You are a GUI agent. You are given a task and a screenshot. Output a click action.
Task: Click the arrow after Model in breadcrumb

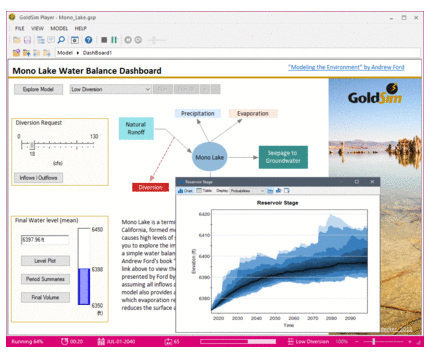78,53
